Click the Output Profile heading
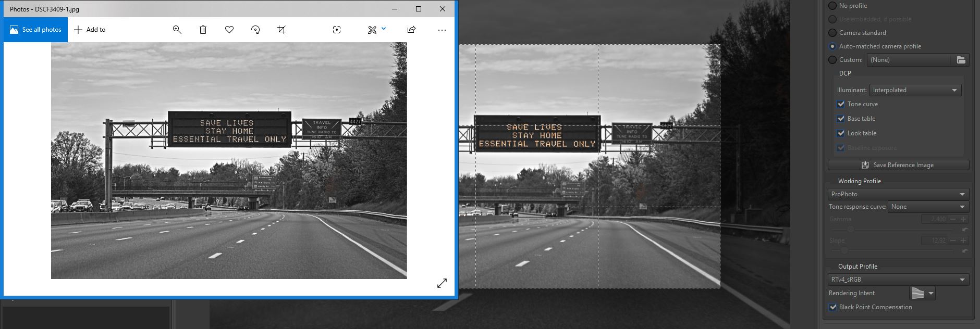This screenshot has height=329, width=980. (x=857, y=267)
